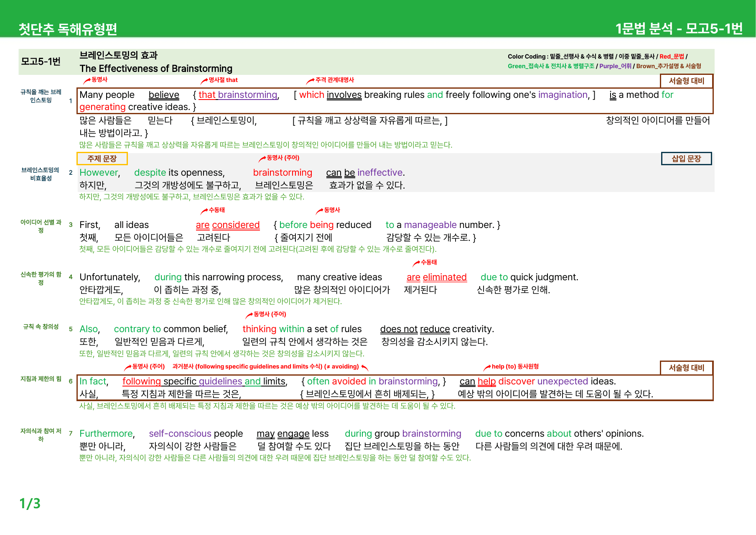Click the green word 'However,' in sentence 2
The width and height of the screenshot is (756, 535).
click(x=100, y=173)
